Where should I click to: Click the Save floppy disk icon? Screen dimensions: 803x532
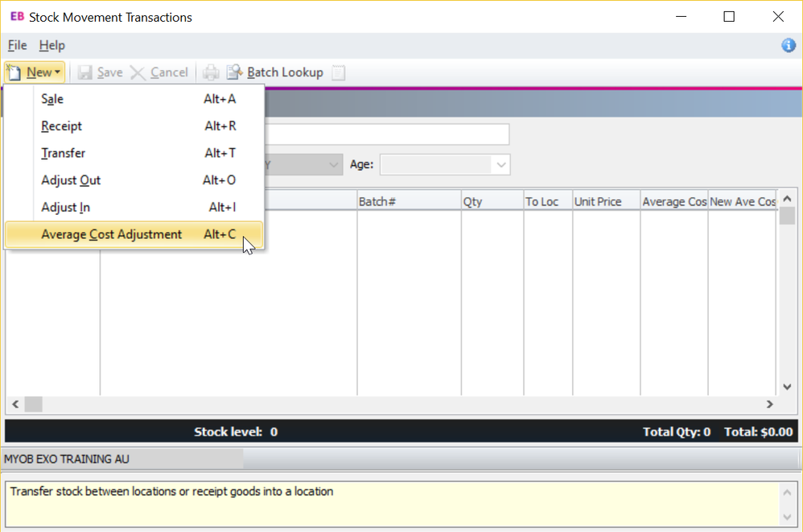tap(85, 72)
